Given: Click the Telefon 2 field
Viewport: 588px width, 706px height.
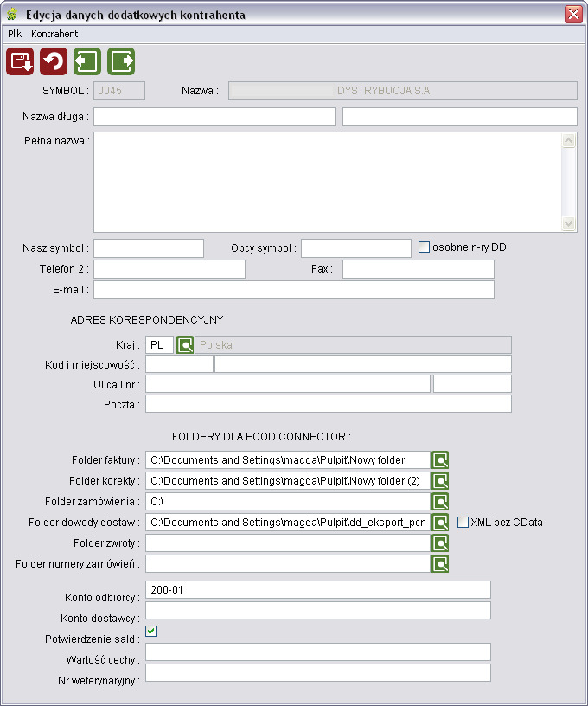Looking at the screenshot, I should click(x=169, y=269).
